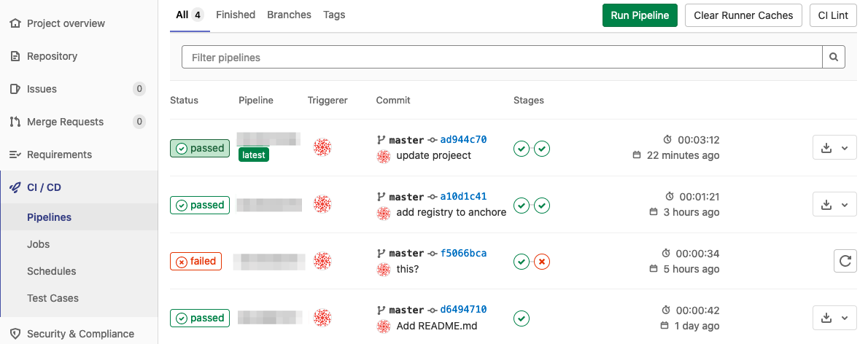Open artifacts download dropdown for latest pipeline
Image resolution: width=868 pixels, height=344 pixels.
[x=834, y=148]
